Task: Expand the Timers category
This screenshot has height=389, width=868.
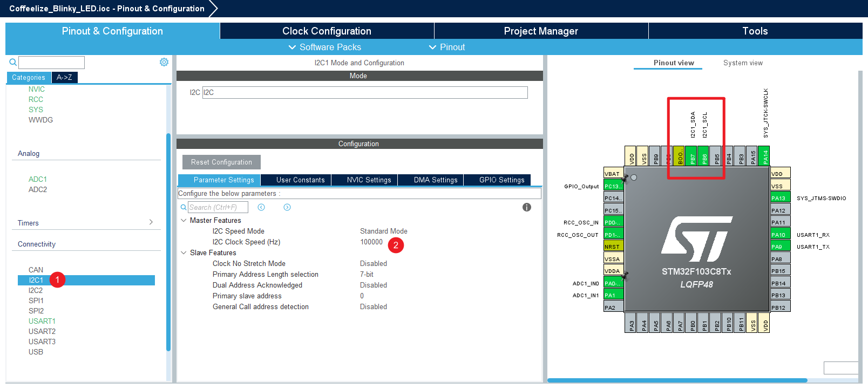Action: click(151, 222)
